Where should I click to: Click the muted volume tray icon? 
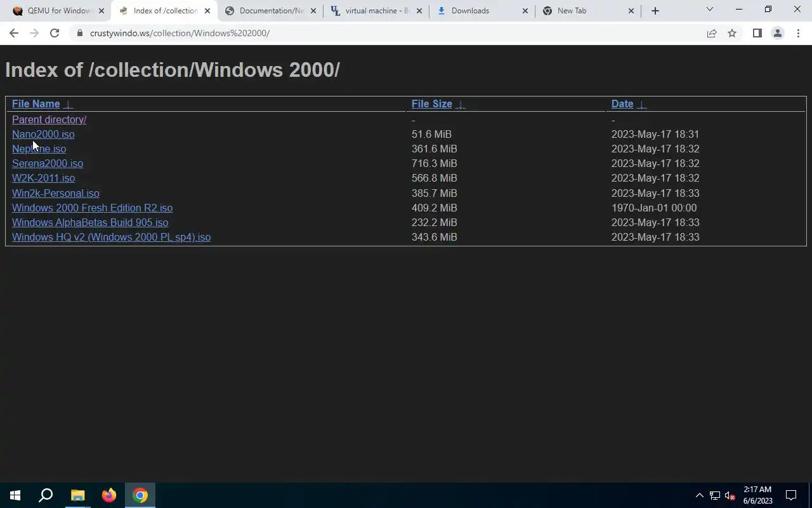pos(730,495)
